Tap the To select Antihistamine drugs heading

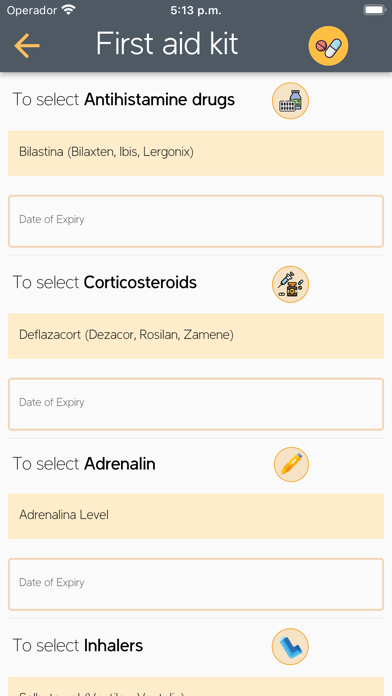click(123, 99)
